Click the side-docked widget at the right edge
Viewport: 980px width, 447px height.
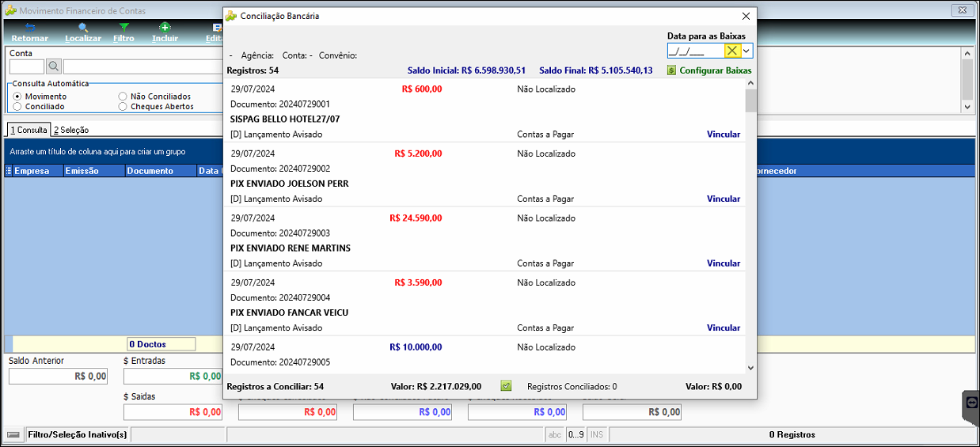[971, 402]
